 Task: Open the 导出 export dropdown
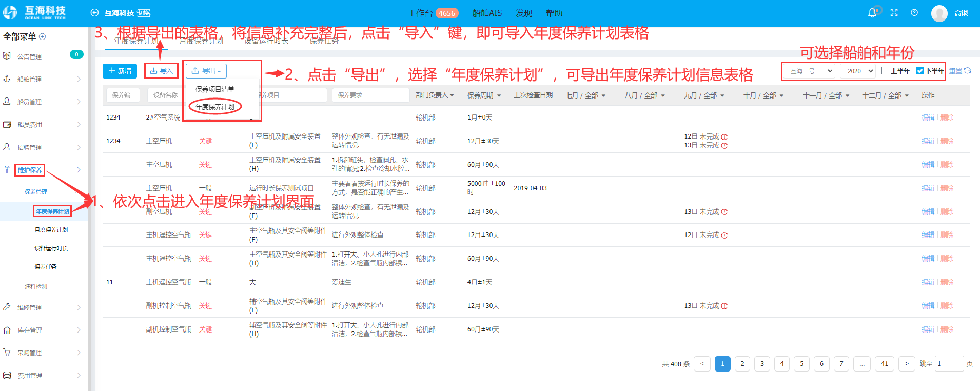pos(206,71)
